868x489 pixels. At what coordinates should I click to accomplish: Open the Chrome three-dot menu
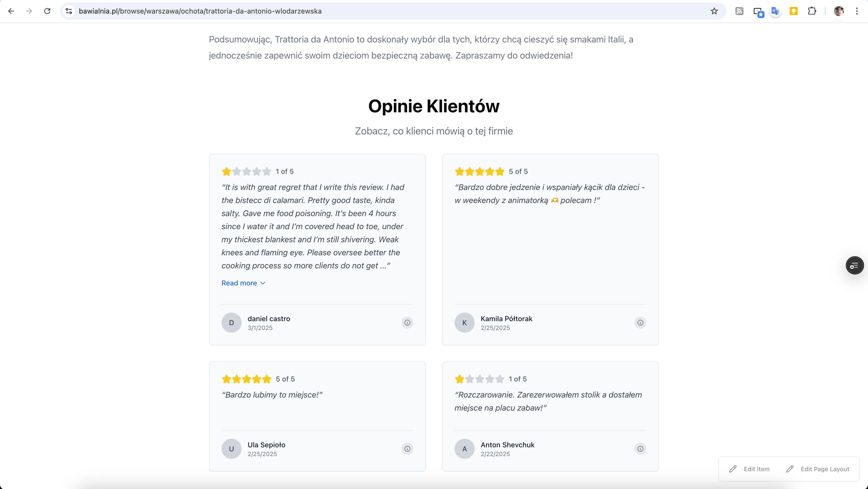point(856,11)
